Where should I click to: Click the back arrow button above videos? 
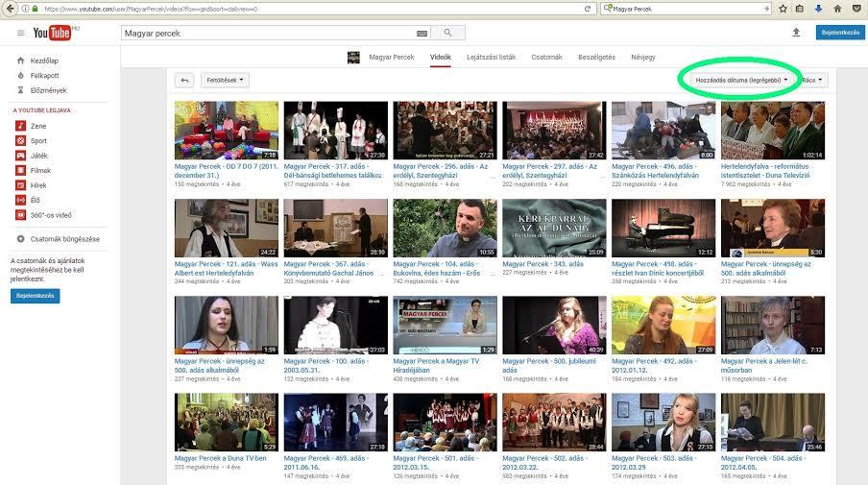pyautogui.click(x=184, y=81)
